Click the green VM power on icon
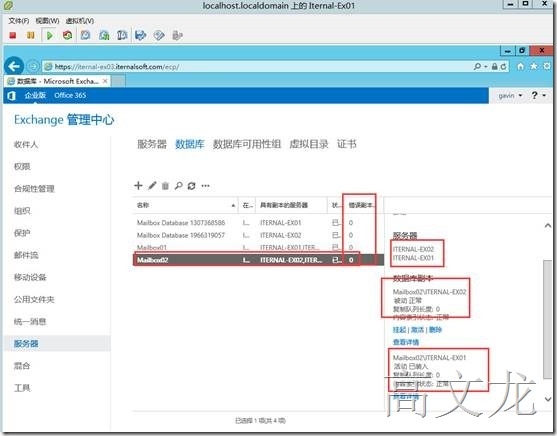The height and width of the screenshot is (436, 557). tap(49, 35)
